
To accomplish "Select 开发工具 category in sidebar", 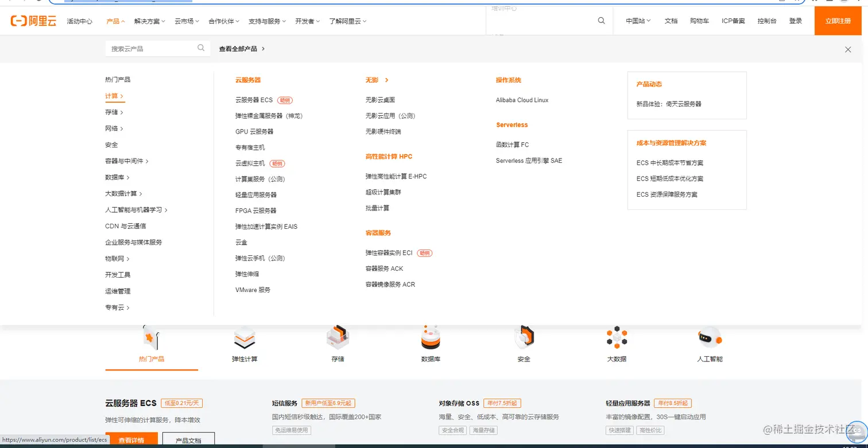I will [118, 275].
